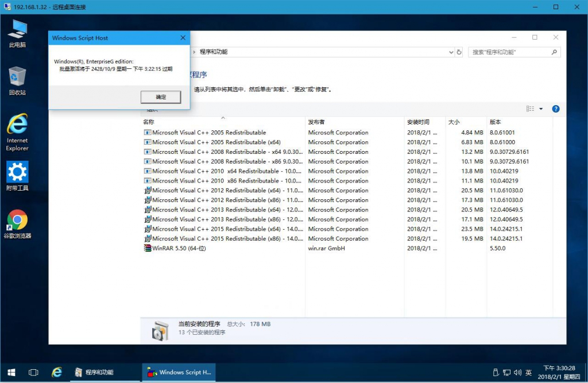This screenshot has height=383, width=588.
Task: Click 确定 in Windows Script Host dialog
Action: [161, 97]
